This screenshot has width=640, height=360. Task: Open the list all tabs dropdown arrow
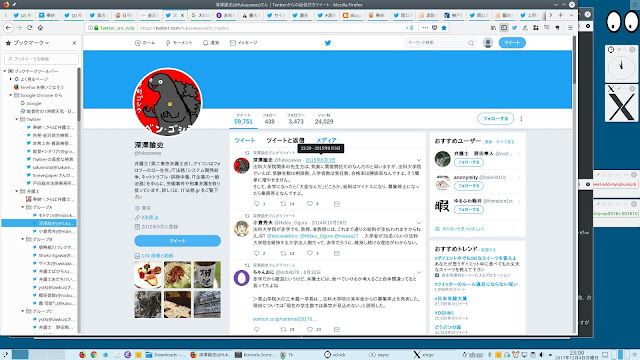(571, 15)
